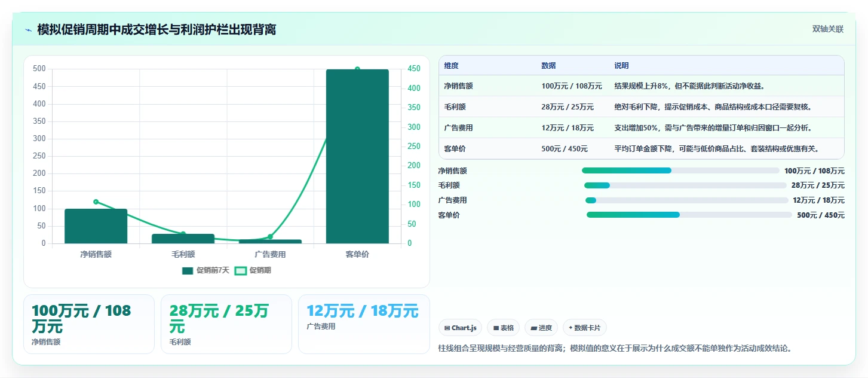868x378 pixels.
Task: Click the 双轴关联 label in the header
Action: 827,29
